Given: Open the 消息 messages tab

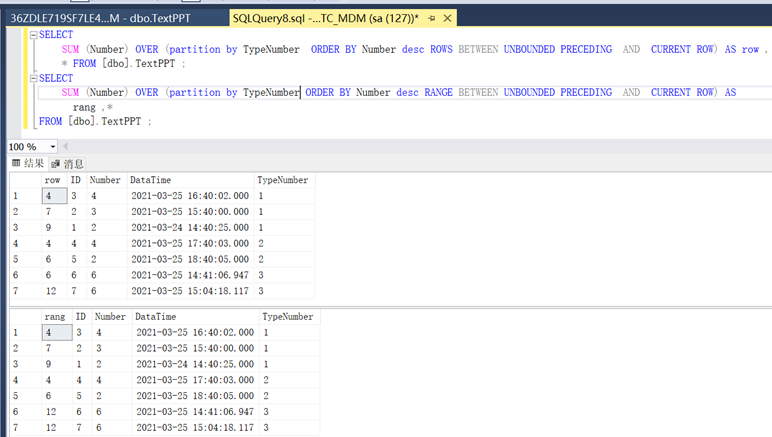Looking at the screenshot, I should pos(67,163).
